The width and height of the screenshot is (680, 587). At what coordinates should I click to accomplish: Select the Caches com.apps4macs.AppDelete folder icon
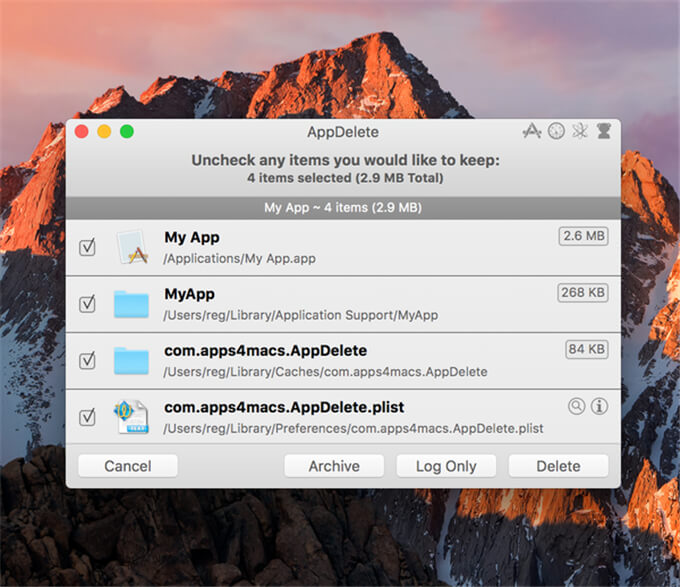click(131, 361)
